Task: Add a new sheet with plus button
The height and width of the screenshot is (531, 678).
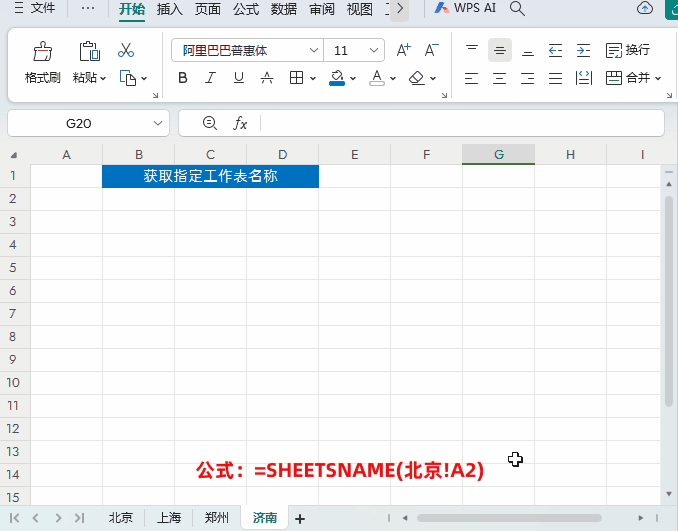Action: coord(300,518)
